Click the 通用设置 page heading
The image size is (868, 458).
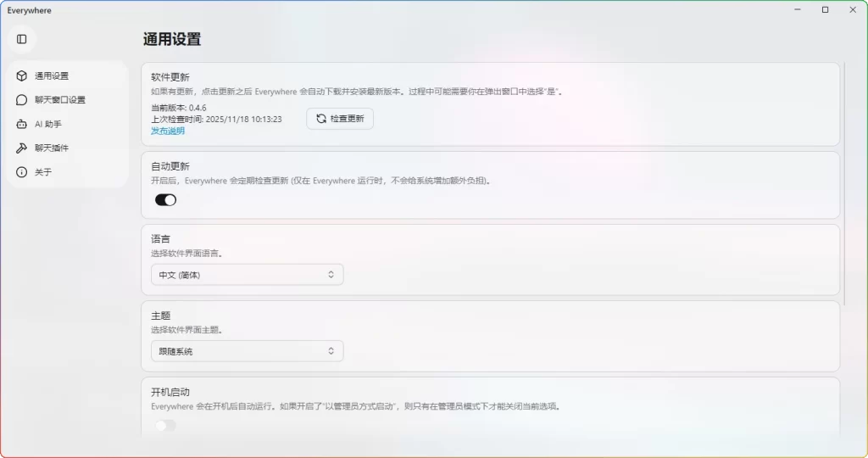click(x=172, y=39)
